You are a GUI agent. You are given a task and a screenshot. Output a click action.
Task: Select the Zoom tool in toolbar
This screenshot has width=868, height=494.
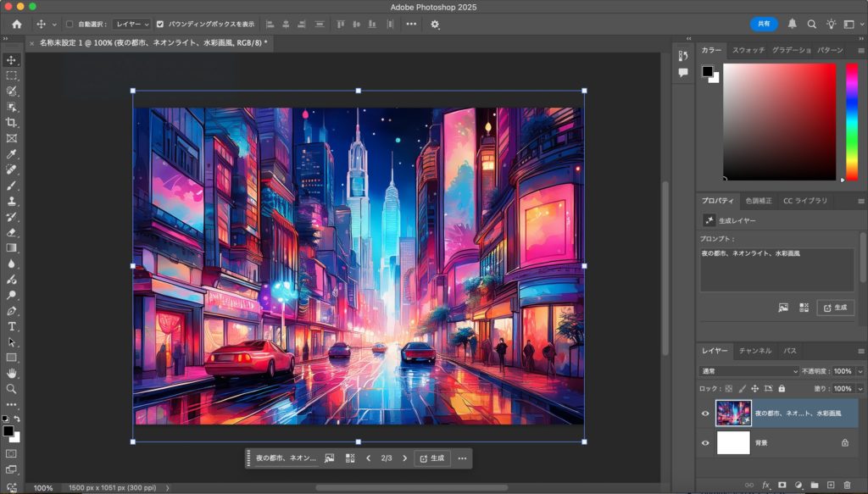click(x=12, y=389)
